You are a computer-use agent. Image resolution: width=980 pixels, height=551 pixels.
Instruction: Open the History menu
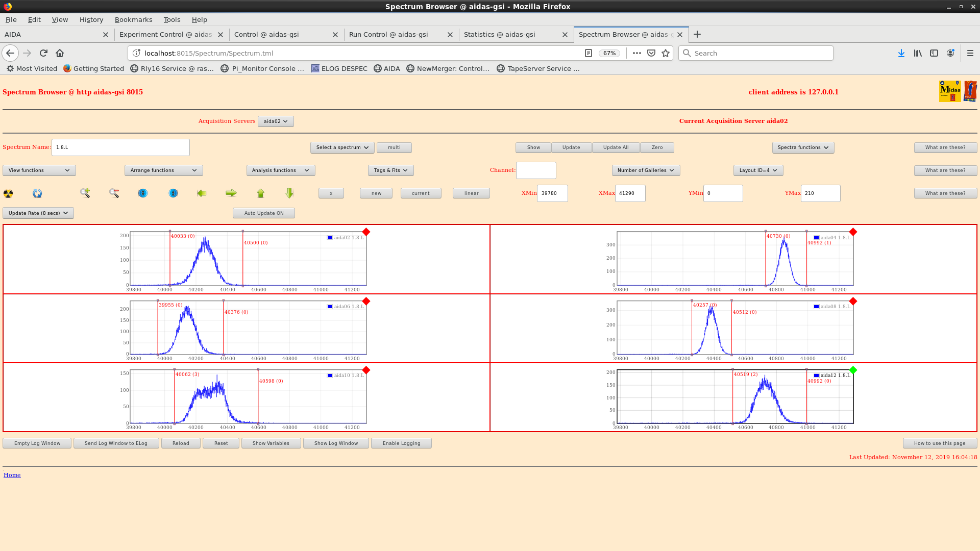(x=91, y=19)
